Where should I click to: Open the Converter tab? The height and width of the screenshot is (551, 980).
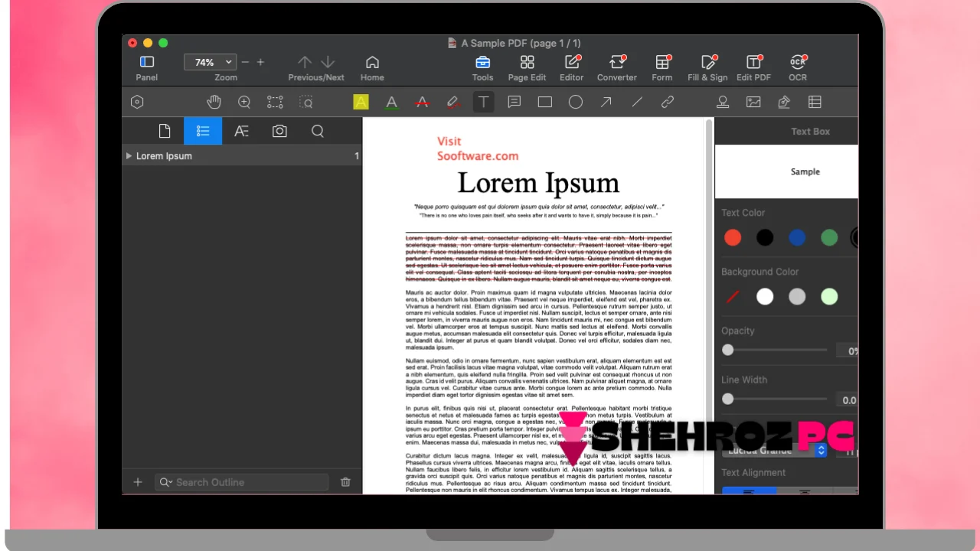[x=617, y=67]
